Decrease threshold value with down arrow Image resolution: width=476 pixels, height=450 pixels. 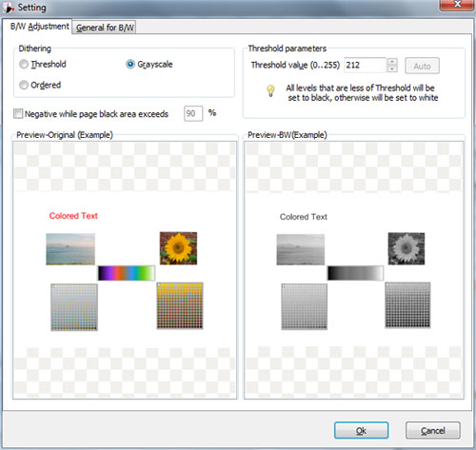click(x=392, y=68)
